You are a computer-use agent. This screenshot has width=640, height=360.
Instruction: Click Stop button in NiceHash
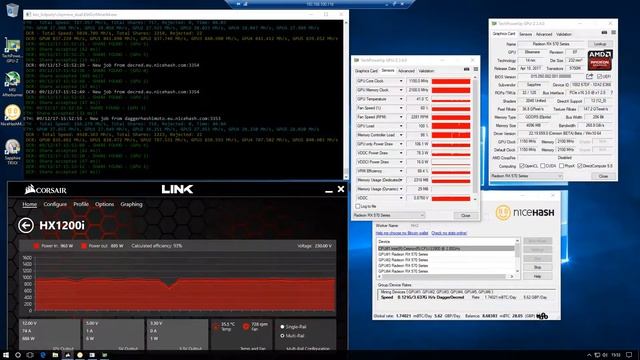pos(538,267)
